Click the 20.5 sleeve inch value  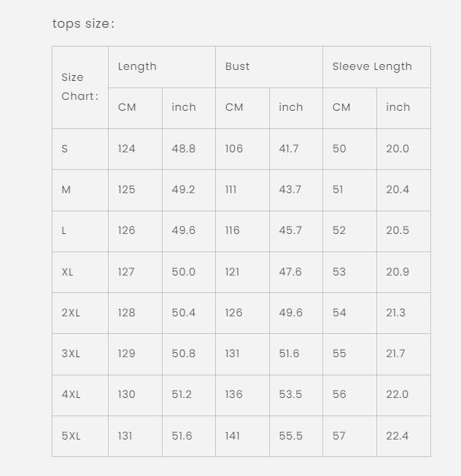click(x=398, y=230)
